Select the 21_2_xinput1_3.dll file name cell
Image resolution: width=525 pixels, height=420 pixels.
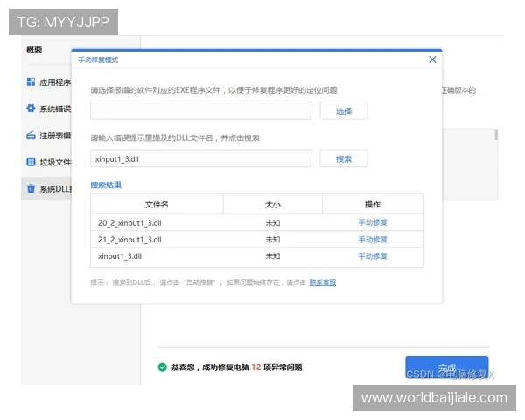[129, 240]
